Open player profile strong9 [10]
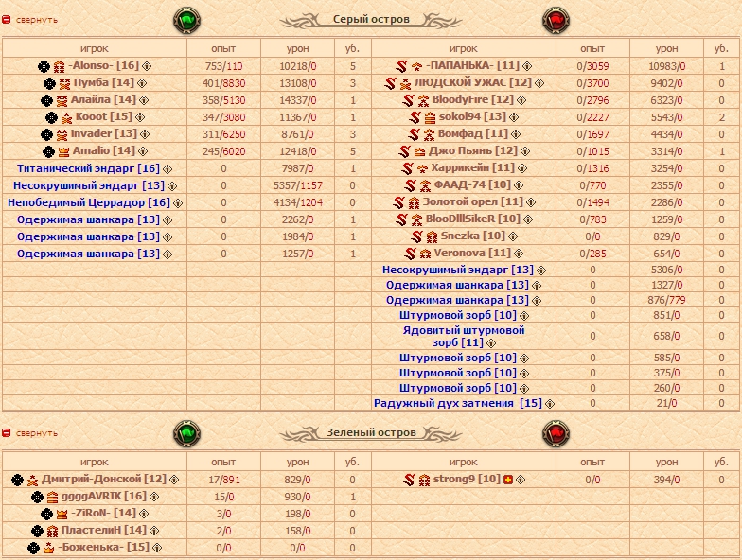 tap(467, 479)
